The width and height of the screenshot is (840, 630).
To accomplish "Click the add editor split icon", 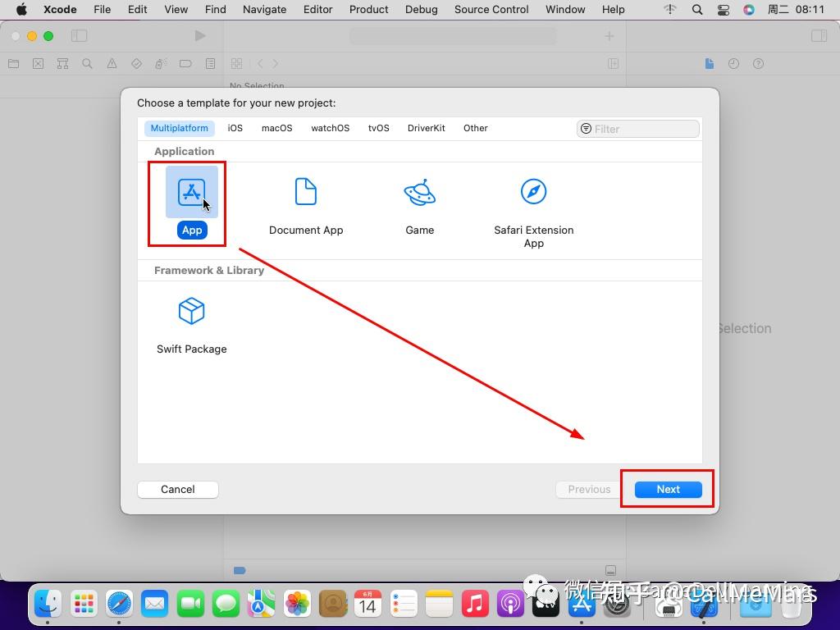I will (x=614, y=64).
